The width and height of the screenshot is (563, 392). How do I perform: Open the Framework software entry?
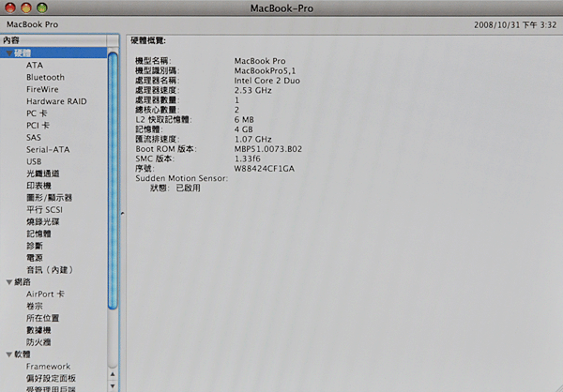[48, 366]
